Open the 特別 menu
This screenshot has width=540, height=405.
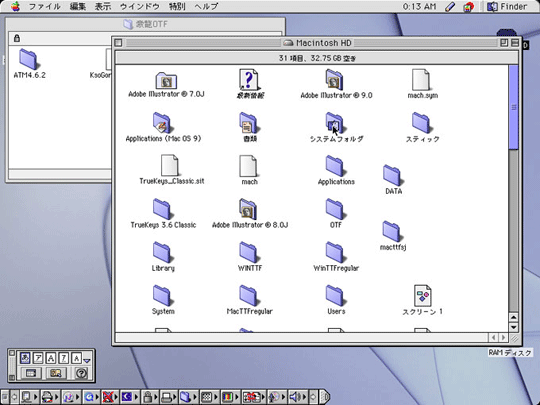click(x=177, y=7)
